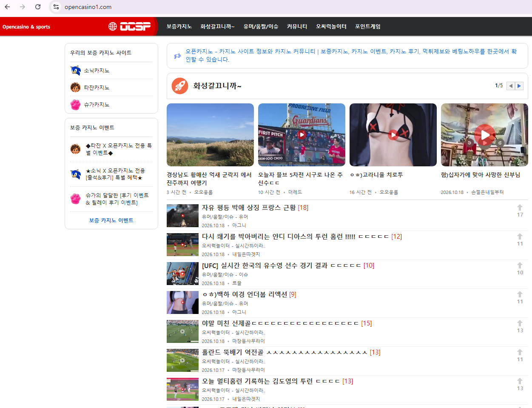Click the face icon next to 타잔카지노

(x=76, y=88)
